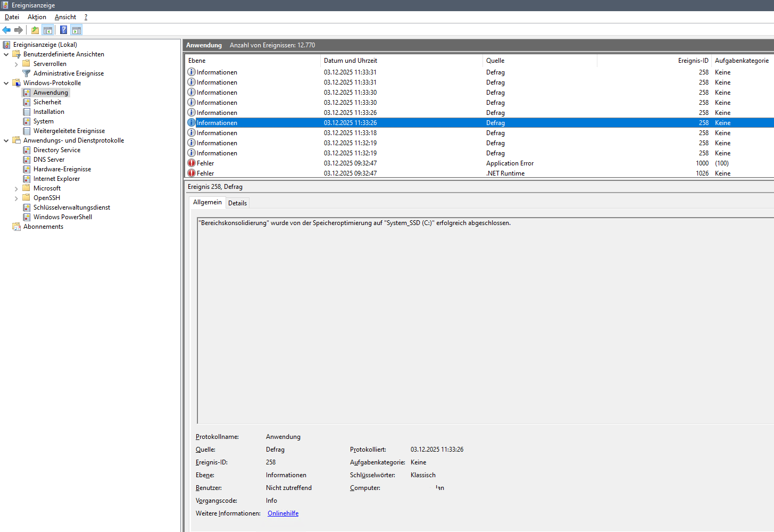Screen dimensions: 774x532
Task: Open help via the question mark toolbar icon
Action: point(64,30)
